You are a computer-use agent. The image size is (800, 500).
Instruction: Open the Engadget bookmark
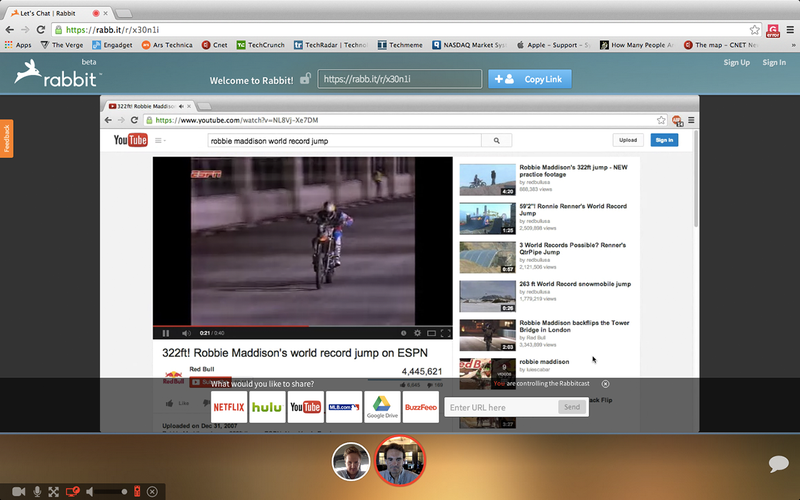point(112,45)
